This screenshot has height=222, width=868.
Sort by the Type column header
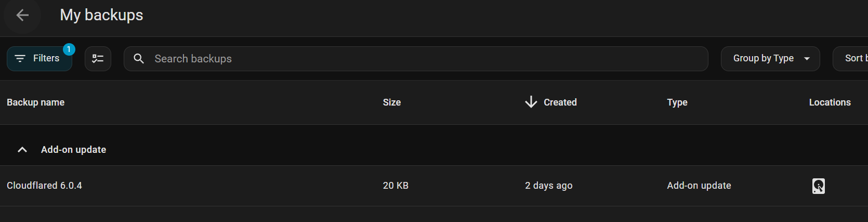pyautogui.click(x=677, y=102)
